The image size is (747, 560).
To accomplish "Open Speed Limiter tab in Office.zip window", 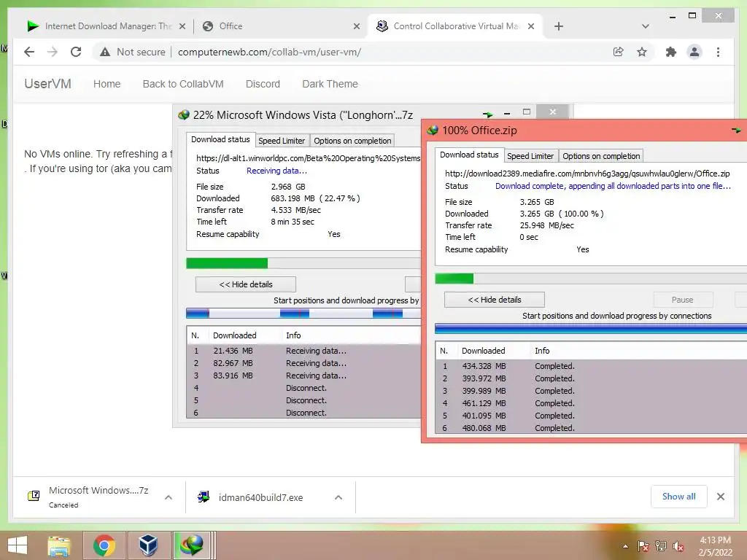I will tap(530, 156).
